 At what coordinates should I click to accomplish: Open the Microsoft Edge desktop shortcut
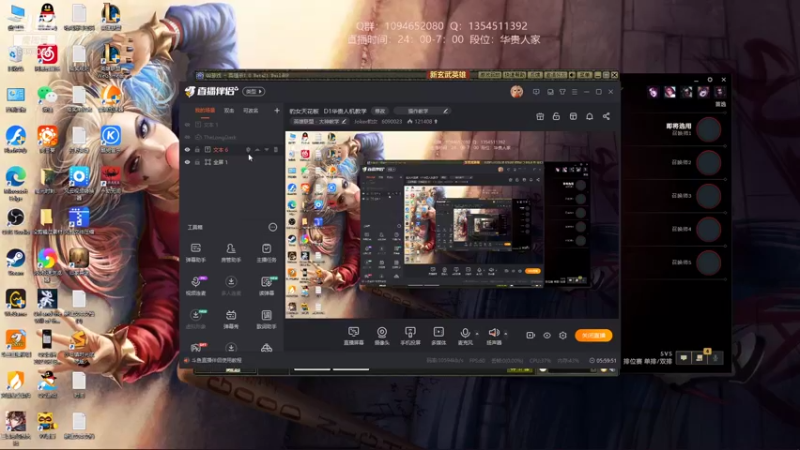point(15,181)
